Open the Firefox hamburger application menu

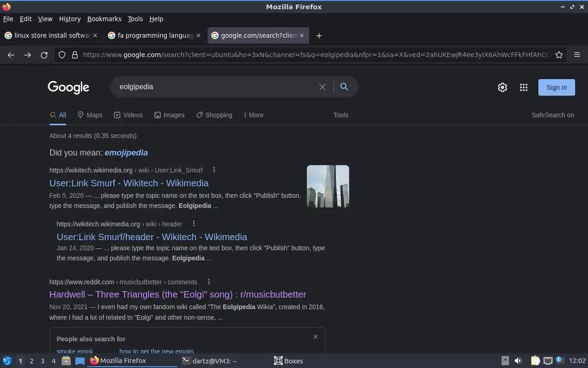(577, 55)
